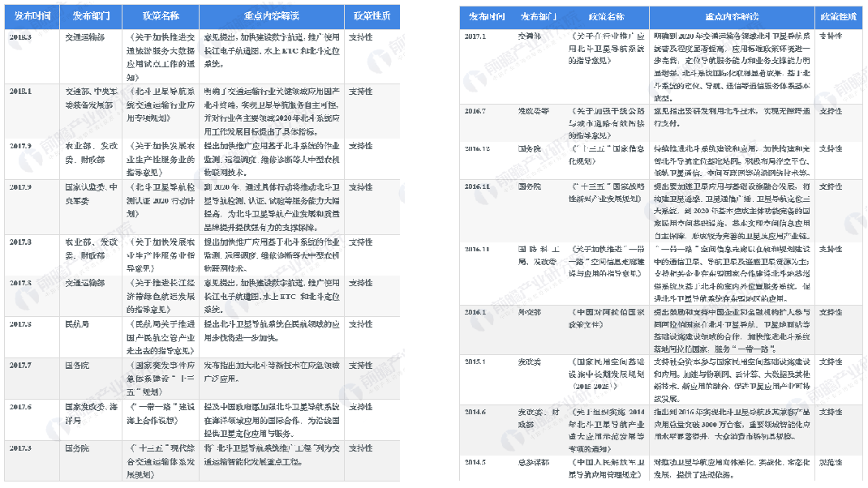Select policy 《关于推进长江经济带绿色航运发展的指导意见》
Screen dimensions: 868x488
(x=161, y=297)
